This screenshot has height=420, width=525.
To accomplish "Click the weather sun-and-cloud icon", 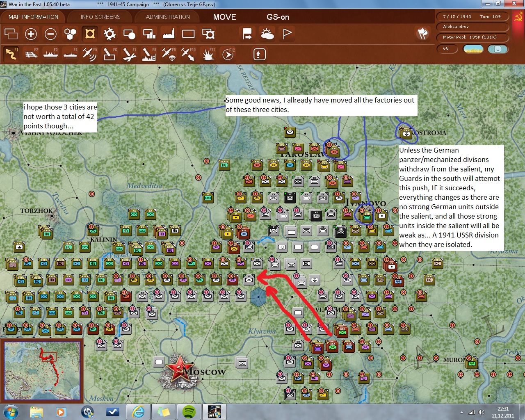I will (267, 34).
